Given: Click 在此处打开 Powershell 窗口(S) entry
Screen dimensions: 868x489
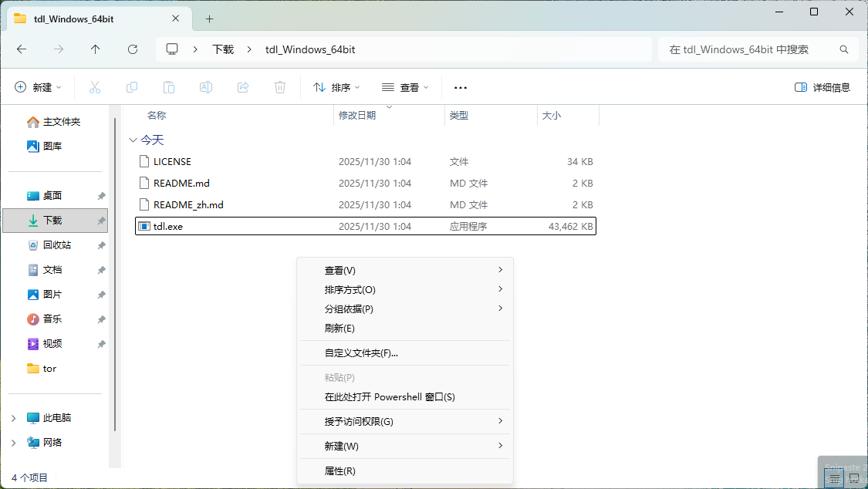Looking at the screenshot, I should (390, 396).
